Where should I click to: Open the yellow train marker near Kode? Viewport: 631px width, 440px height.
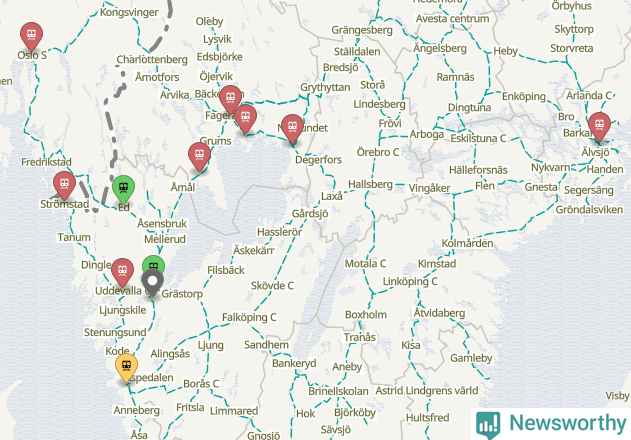click(126, 367)
